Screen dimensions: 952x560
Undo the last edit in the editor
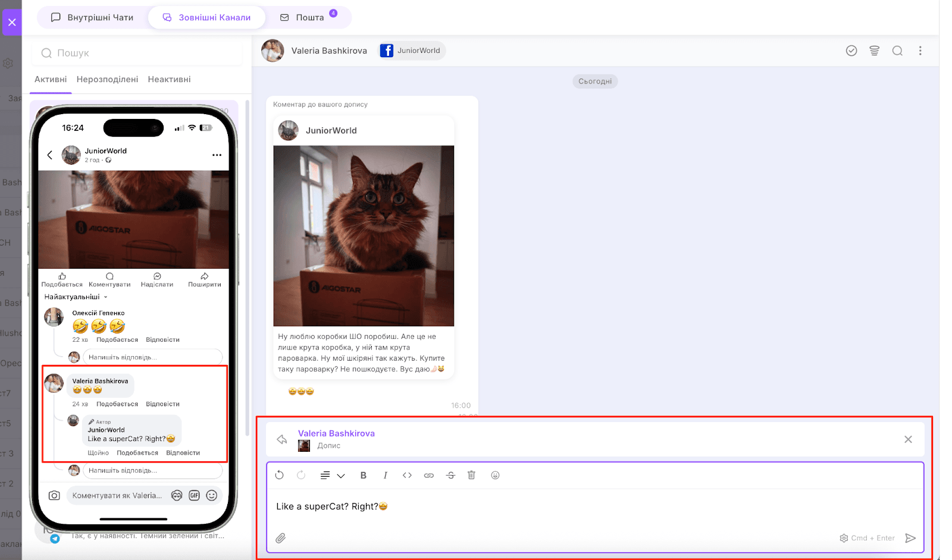(x=280, y=475)
